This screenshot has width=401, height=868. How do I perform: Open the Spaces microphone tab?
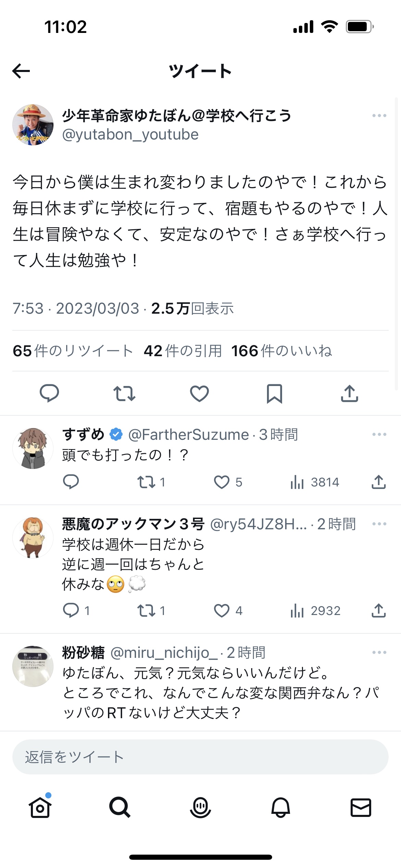pos(200,807)
